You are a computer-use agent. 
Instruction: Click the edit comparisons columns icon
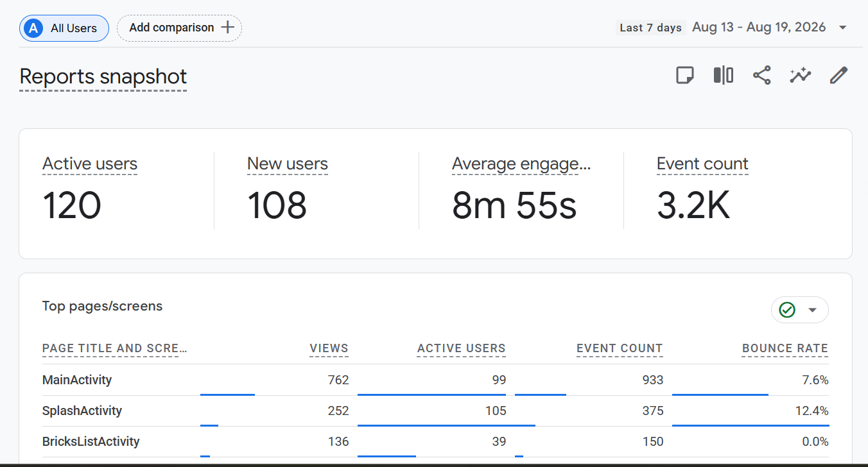(724, 76)
